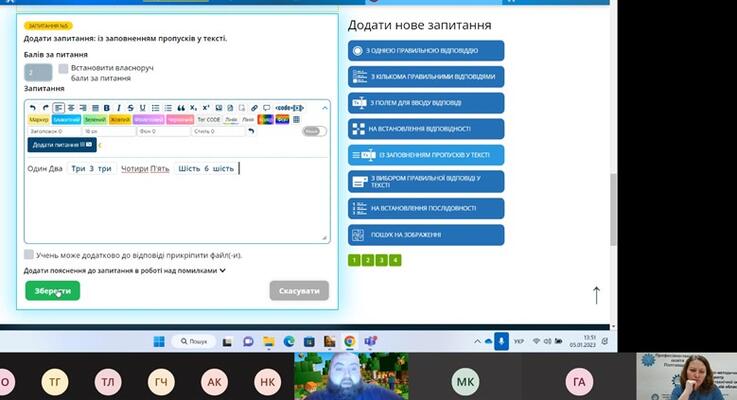Screen dimensions: 737x400
Task: Click the 'Tег CODE' toolbar button
Action: point(209,120)
